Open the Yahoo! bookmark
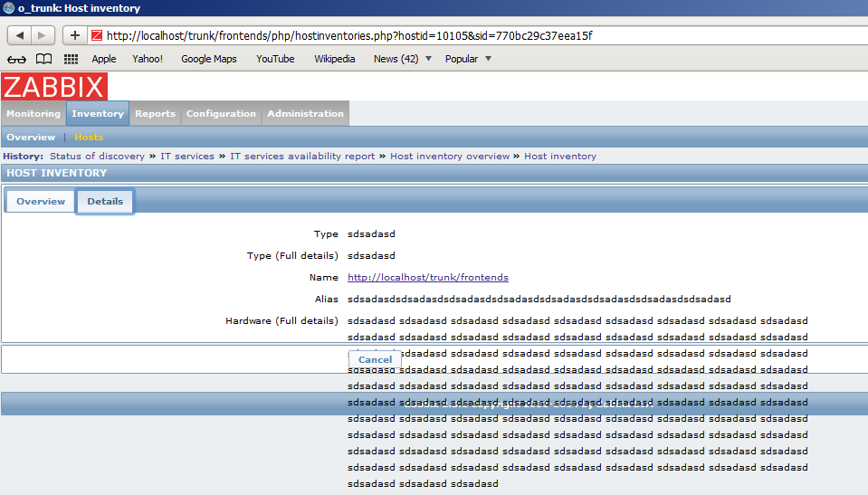Viewport: 868px width, 495px height. click(x=148, y=59)
